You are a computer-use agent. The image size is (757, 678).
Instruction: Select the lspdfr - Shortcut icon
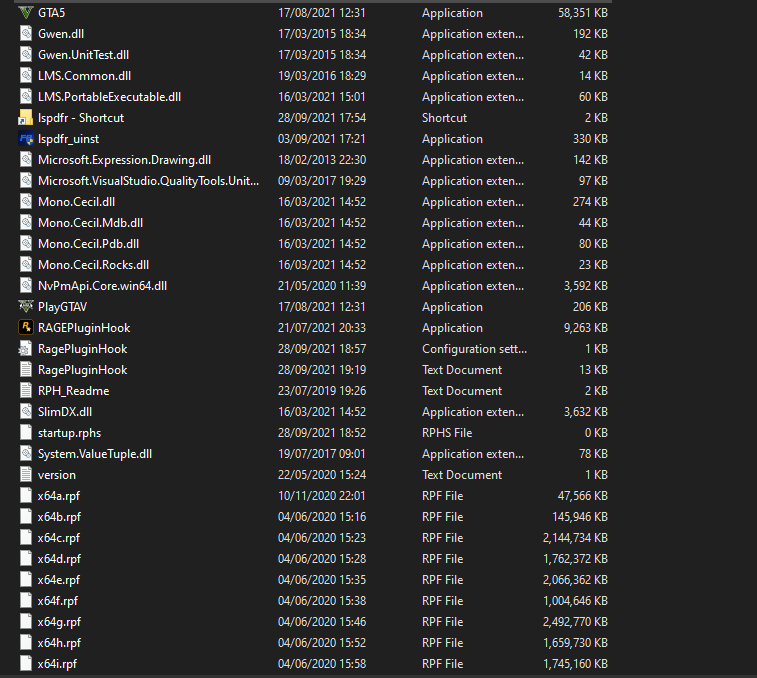[26, 117]
